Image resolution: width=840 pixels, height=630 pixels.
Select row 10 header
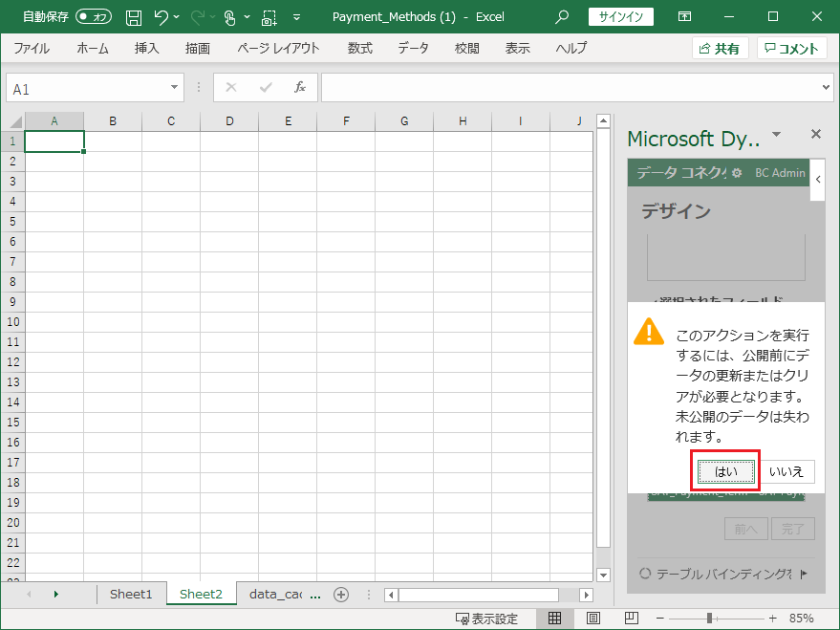tap(12, 321)
